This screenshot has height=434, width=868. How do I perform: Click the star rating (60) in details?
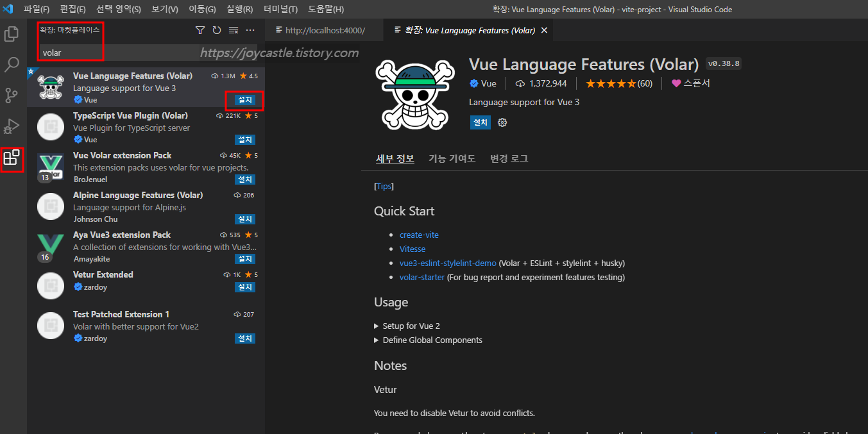619,83
